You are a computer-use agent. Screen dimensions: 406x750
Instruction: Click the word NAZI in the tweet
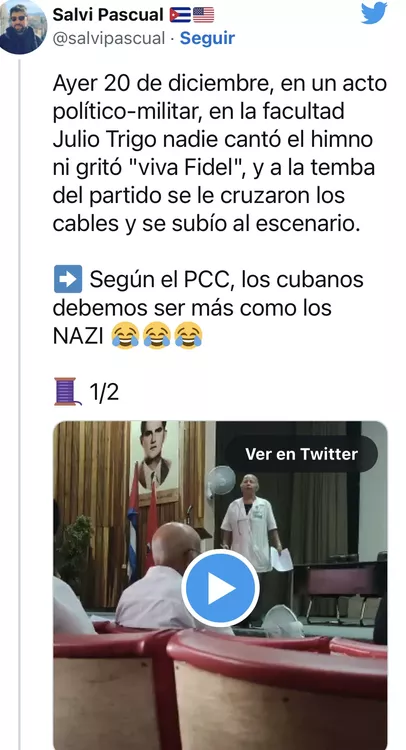(x=78, y=336)
